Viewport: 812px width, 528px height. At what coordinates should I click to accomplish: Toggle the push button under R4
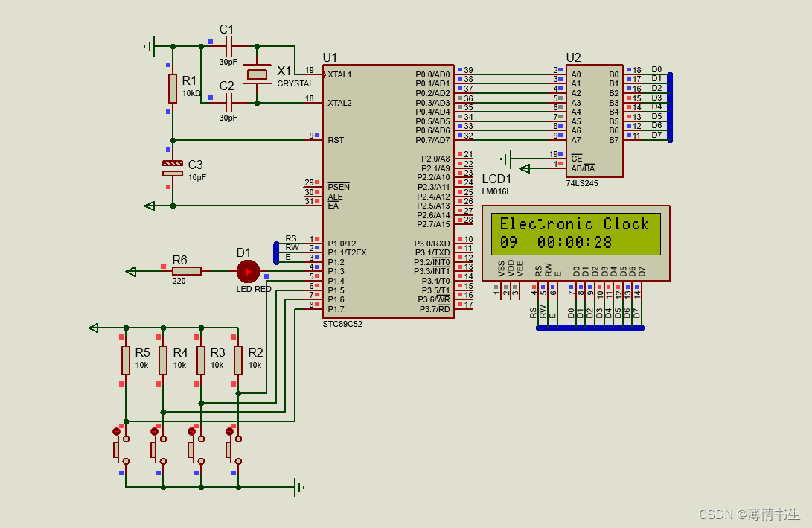[x=159, y=450]
